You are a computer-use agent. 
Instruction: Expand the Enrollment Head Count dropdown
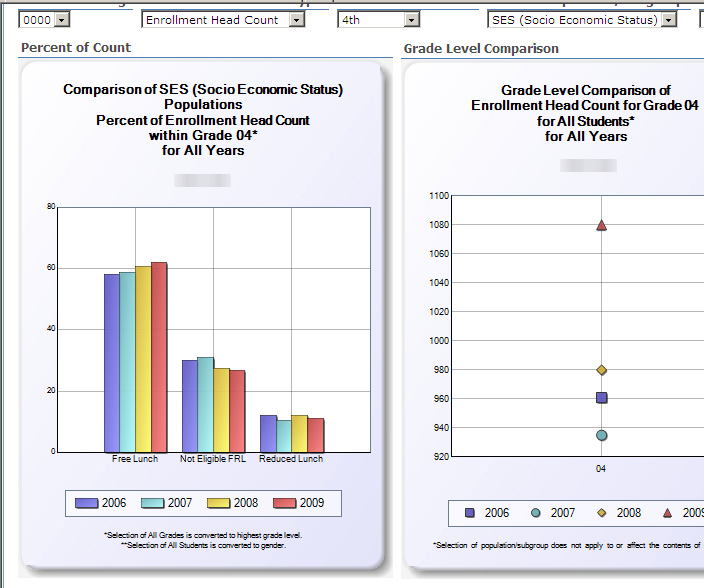296,19
